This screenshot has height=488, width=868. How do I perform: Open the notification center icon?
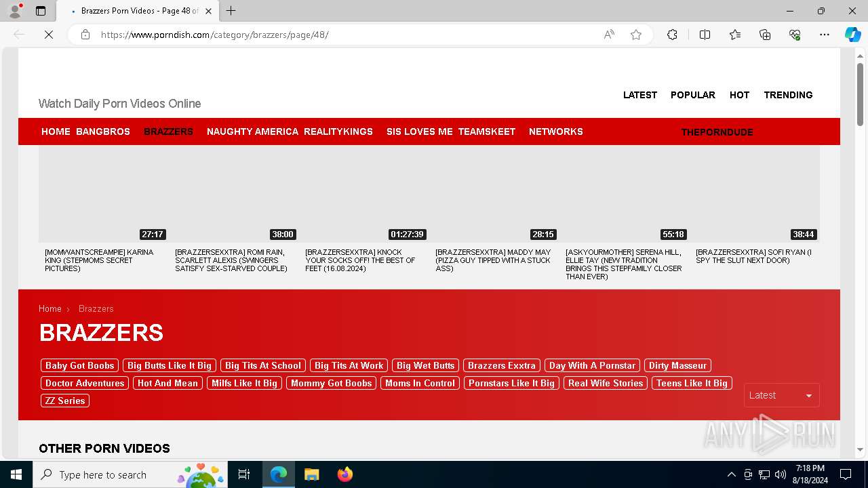pyautogui.click(x=846, y=474)
